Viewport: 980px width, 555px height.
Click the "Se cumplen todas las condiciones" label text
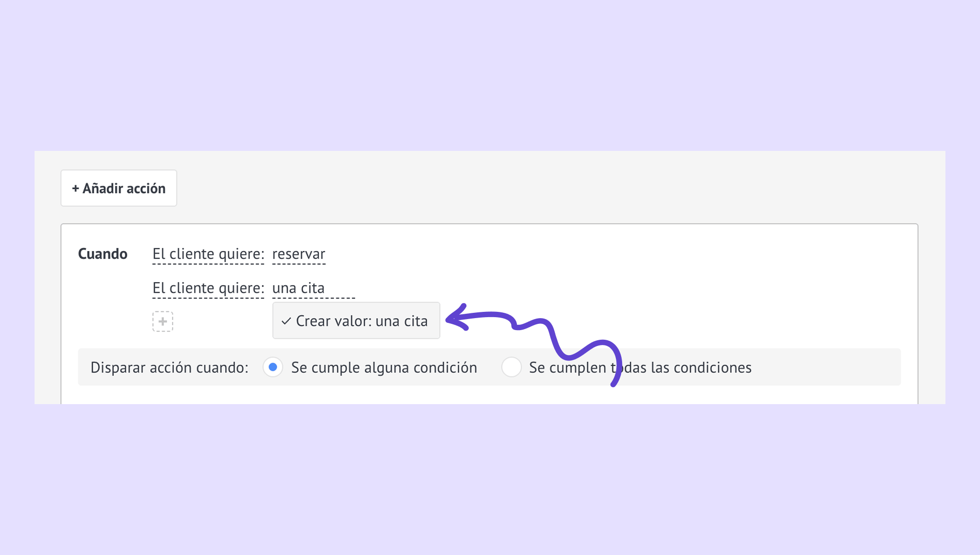click(x=640, y=368)
